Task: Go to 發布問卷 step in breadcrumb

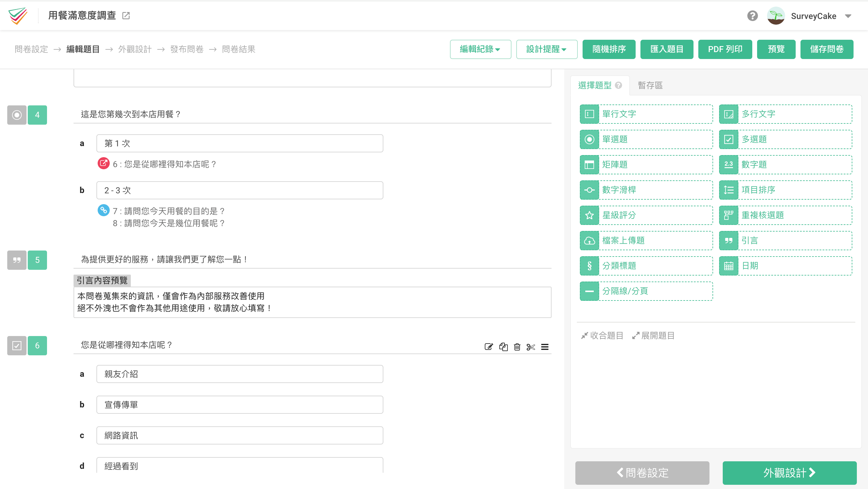Action: 187,49
